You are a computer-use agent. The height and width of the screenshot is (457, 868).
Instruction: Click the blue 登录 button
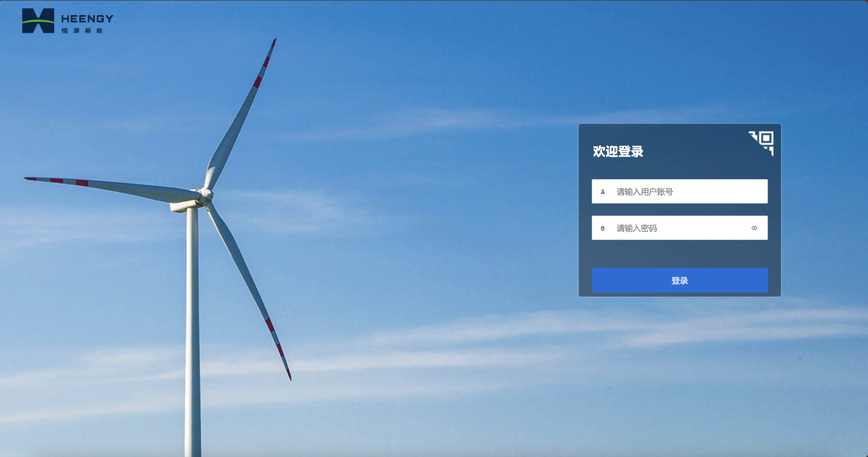pos(680,280)
